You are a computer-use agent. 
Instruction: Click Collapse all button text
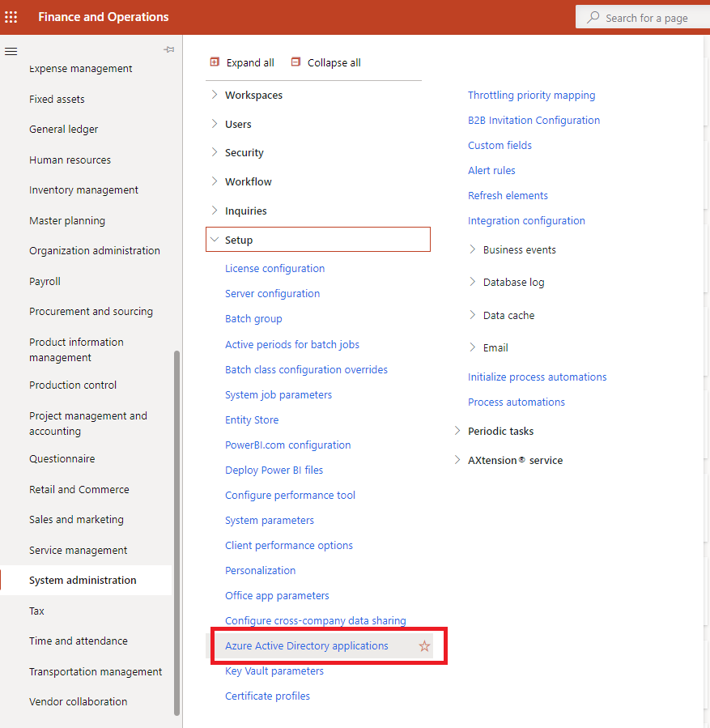(334, 62)
